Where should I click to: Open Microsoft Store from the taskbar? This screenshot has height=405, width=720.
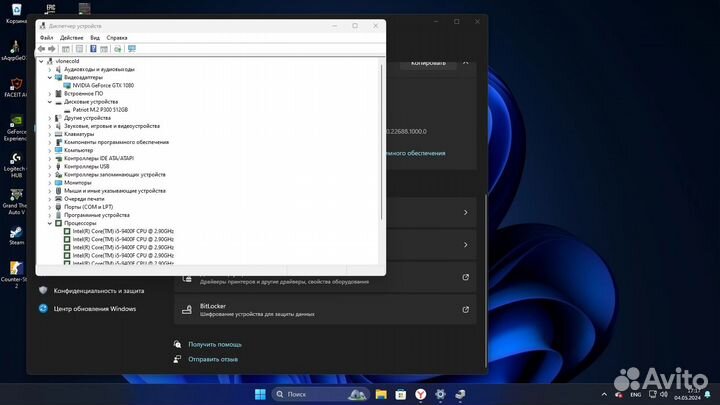pos(400,394)
